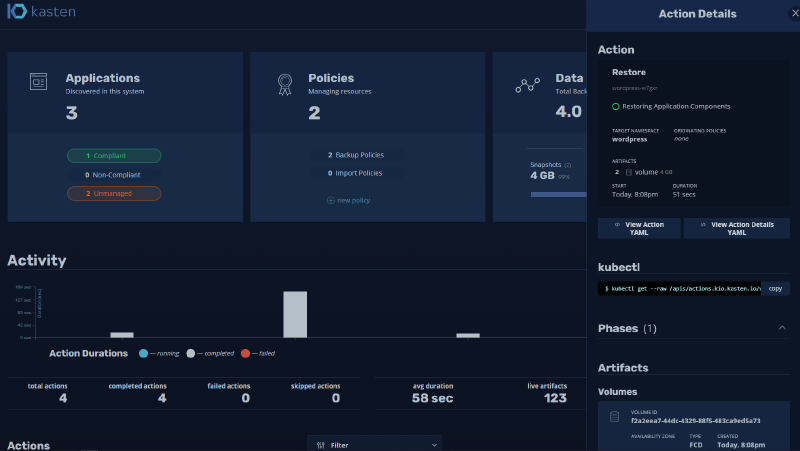Open the Applications card icon

(x=38, y=81)
